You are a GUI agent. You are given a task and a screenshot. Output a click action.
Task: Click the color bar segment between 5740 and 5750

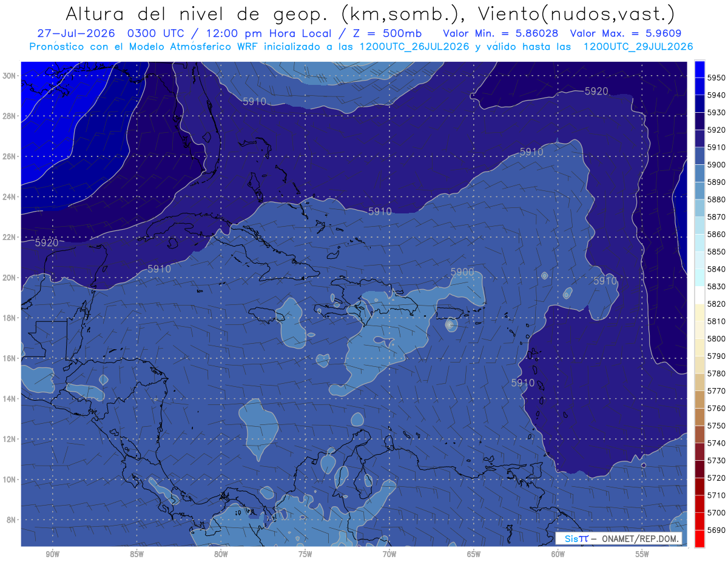point(699,434)
